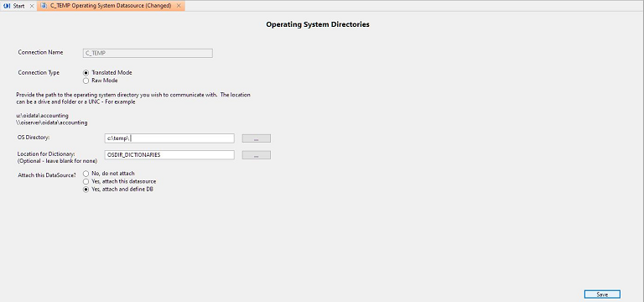
Task: Click into the OS Directory text field
Action: coord(169,138)
